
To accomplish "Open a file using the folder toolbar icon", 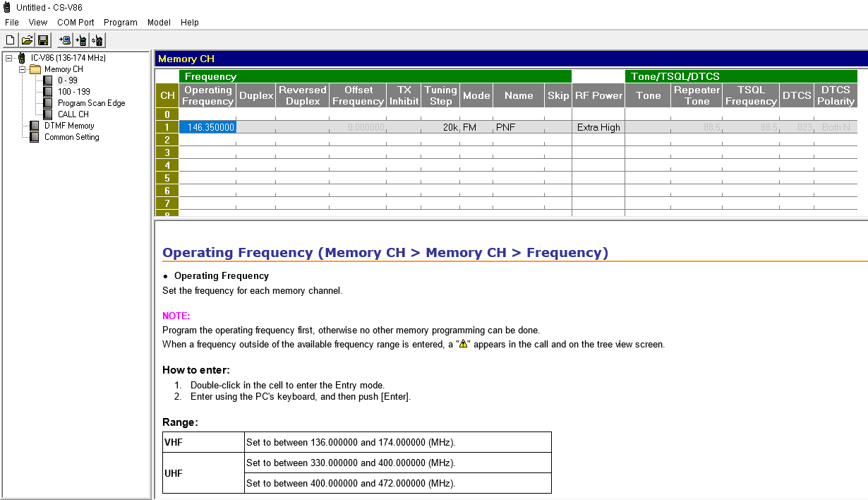I will click(x=27, y=40).
